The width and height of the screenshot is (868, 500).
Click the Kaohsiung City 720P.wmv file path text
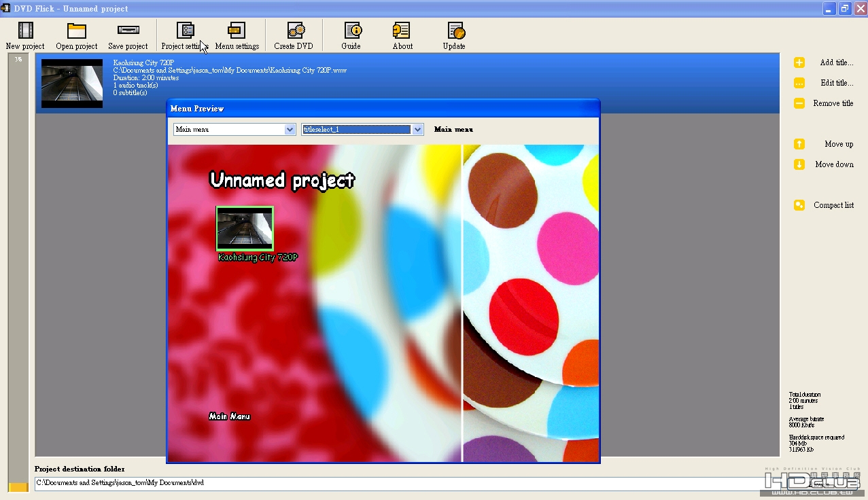(230, 70)
